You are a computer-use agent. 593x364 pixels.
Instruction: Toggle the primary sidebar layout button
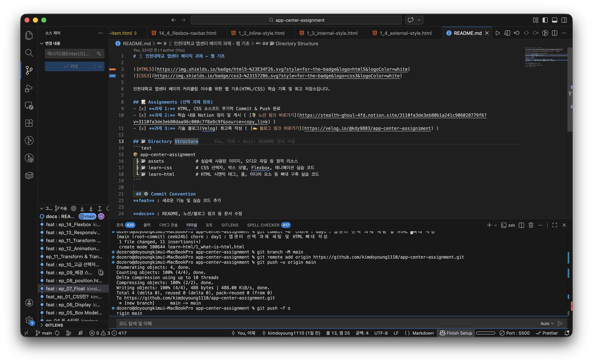545,20
